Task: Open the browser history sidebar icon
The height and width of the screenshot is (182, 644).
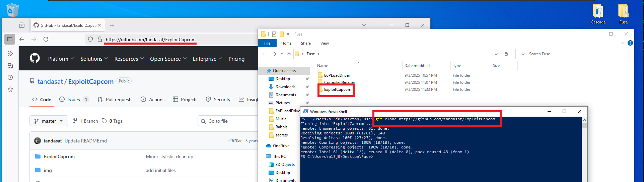Action: [x=10, y=77]
